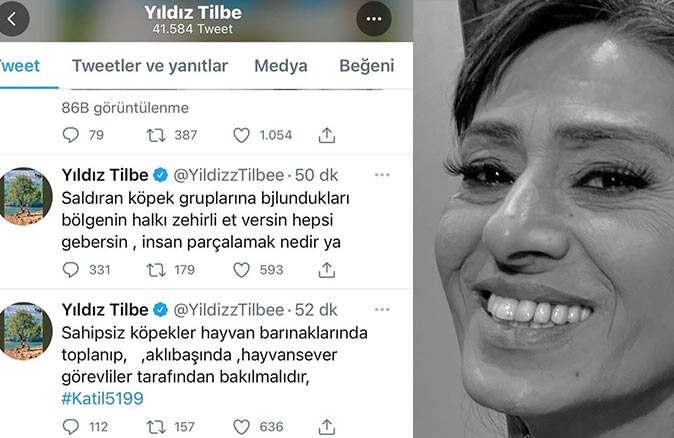Like the #Katil5199 tweet with 636 likes
Screen dimensions: 674x438
[x=241, y=427]
